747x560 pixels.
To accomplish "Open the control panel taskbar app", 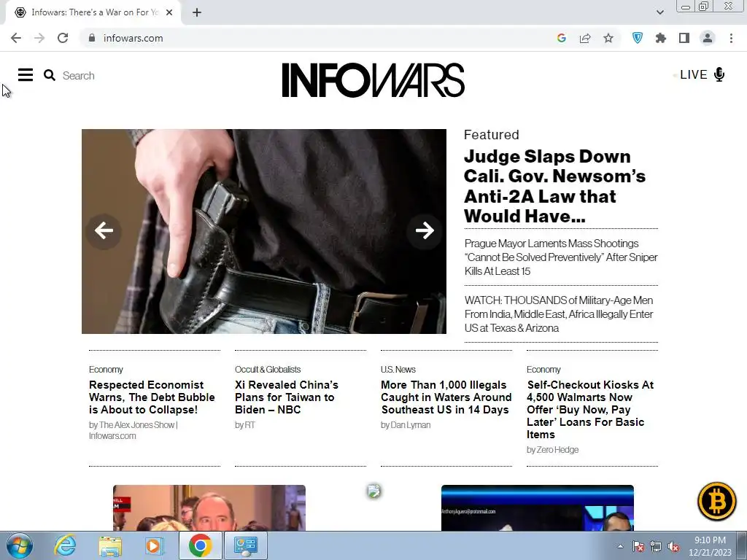I will tap(245, 545).
